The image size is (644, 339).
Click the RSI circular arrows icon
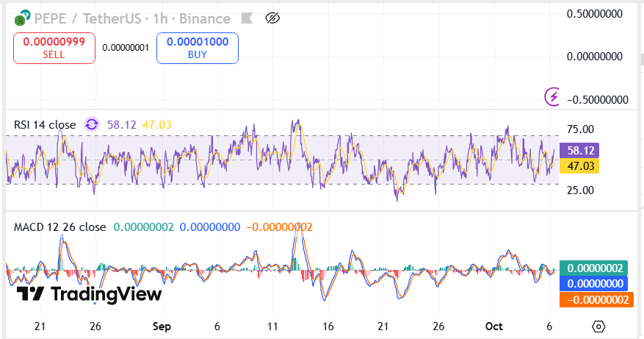[92, 125]
